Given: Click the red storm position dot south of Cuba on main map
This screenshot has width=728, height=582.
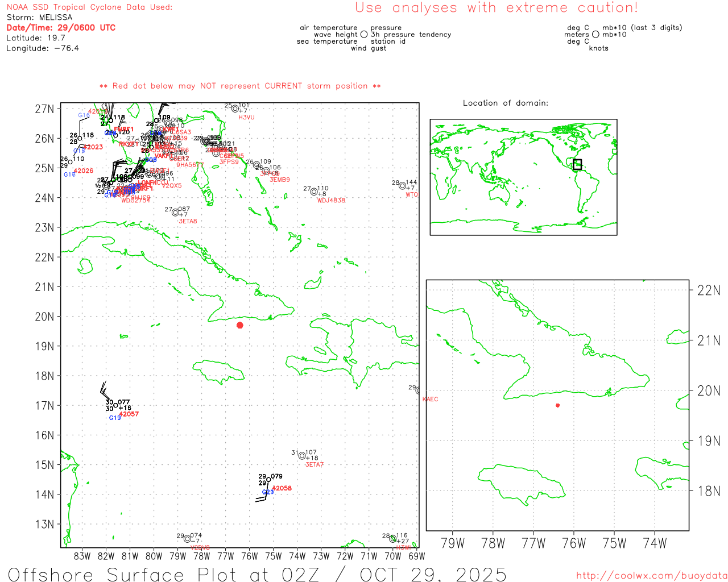Looking at the screenshot, I should (x=240, y=325).
